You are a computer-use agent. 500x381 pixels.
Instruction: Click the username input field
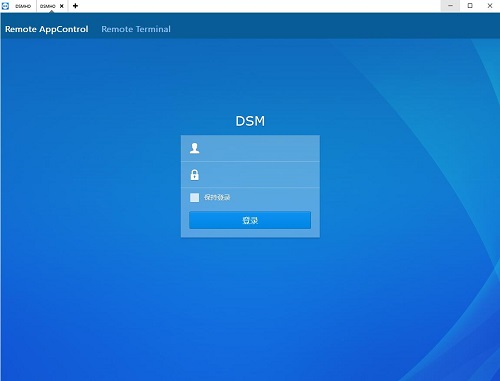pos(250,148)
